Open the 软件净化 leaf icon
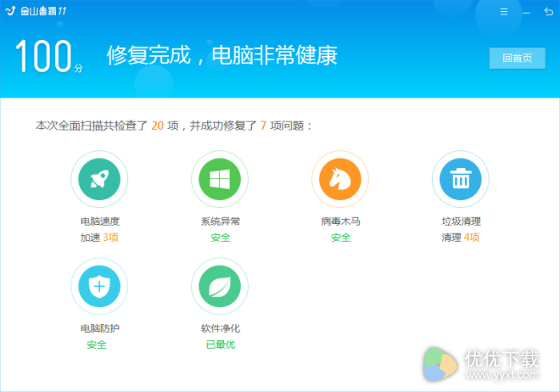This screenshot has width=560, height=392. [x=220, y=286]
